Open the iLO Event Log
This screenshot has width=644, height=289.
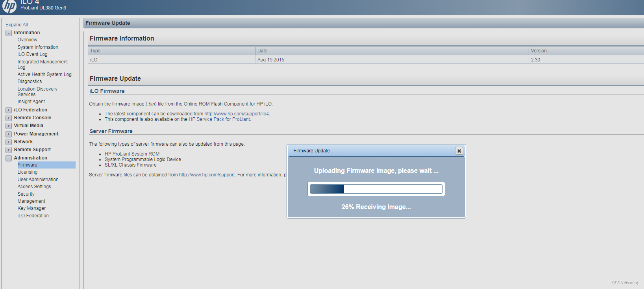tap(32, 54)
